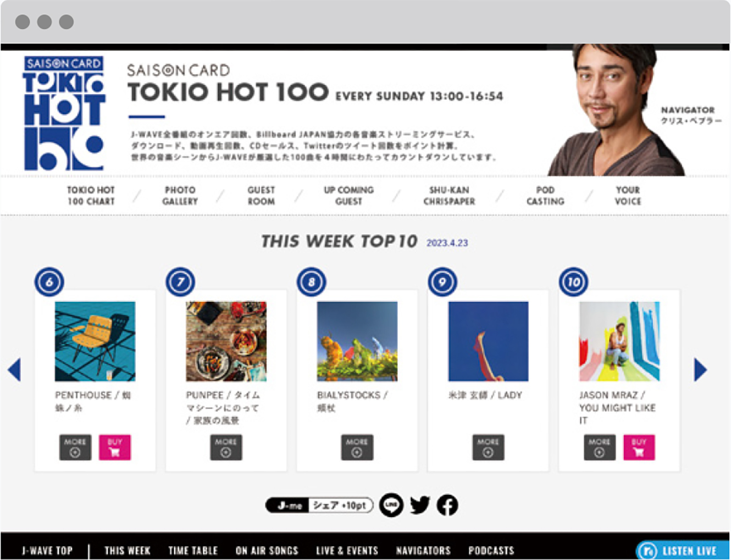Click the J-me share +10pt badge
Viewport: 731px width, 560px height.
click(319, 505)
